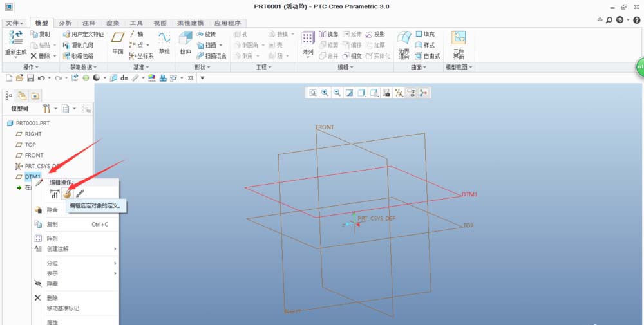Click the new file icon in quick toolbar
Image resolution: width=644 pixels, height=325 pixels.
[9, 78]
